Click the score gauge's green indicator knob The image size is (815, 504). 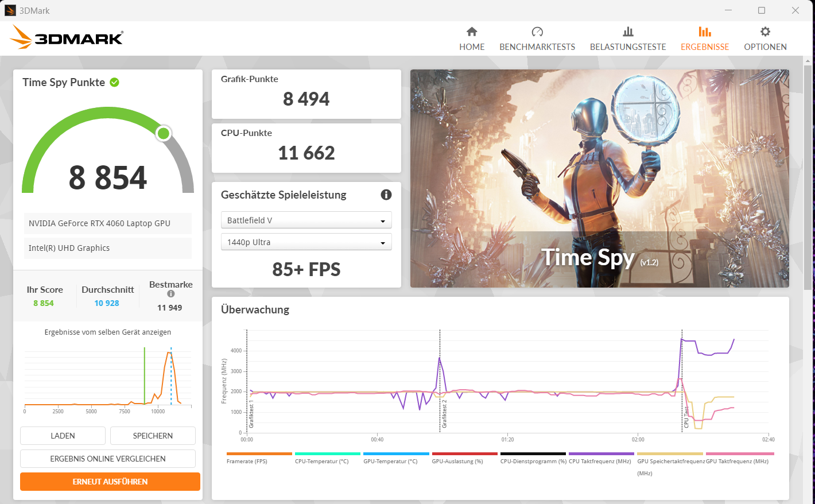point(164,134)
